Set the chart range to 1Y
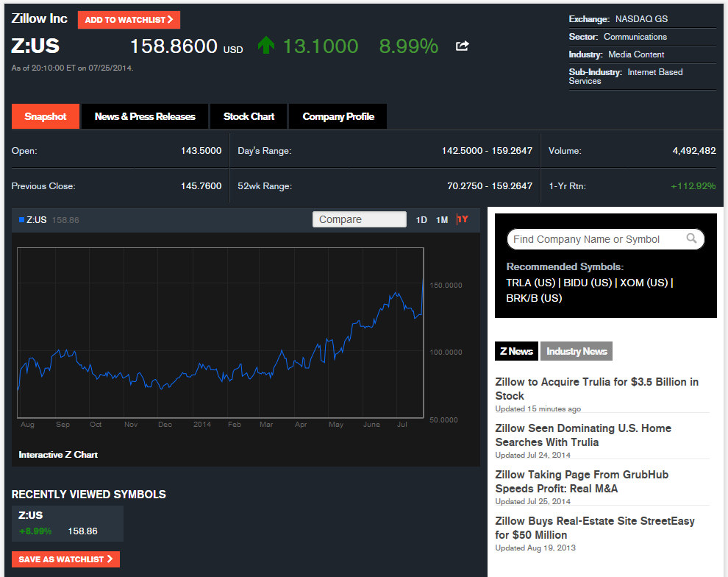The width and height of the screenshot is (728, 577). 463,219
